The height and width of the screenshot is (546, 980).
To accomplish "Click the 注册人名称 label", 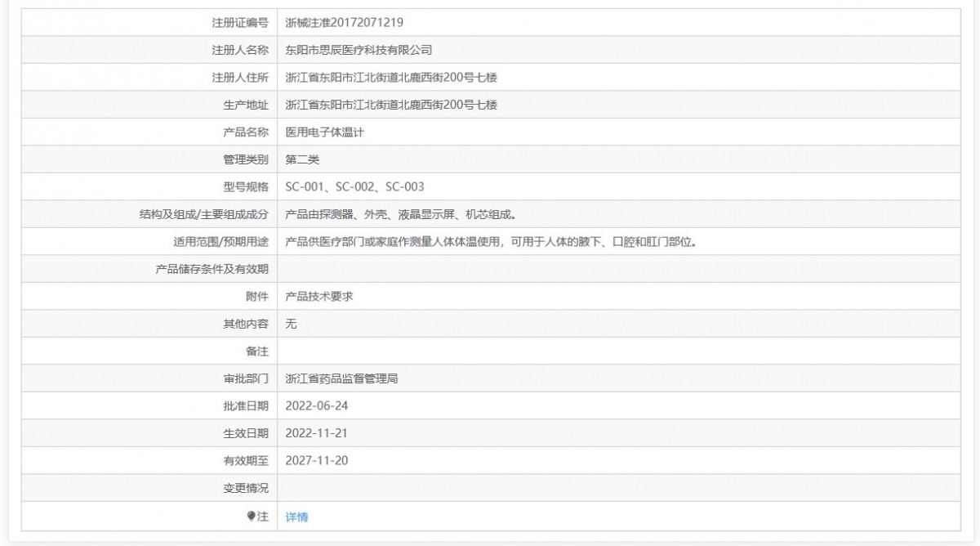I will coord(240,50).
